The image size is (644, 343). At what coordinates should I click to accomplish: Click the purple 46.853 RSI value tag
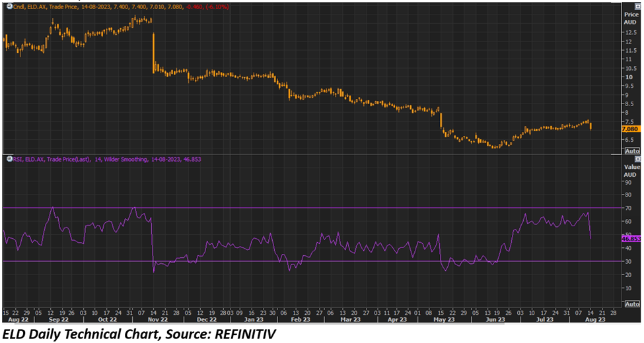point(631,239)
